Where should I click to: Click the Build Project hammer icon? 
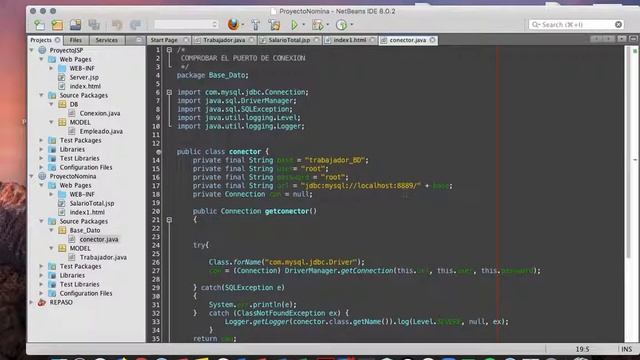(256, 25)
